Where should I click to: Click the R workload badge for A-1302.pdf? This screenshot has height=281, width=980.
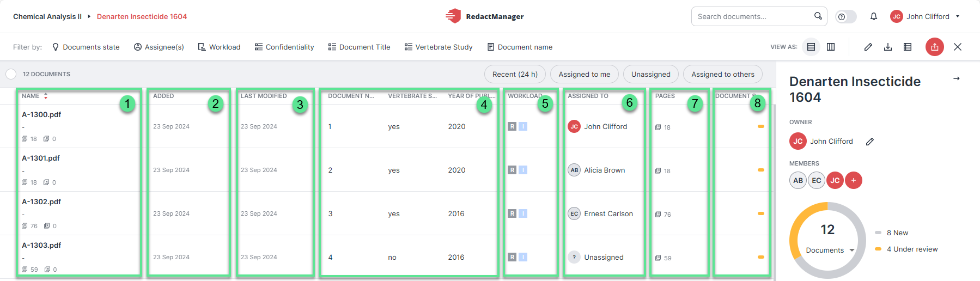tap(512, 213)
